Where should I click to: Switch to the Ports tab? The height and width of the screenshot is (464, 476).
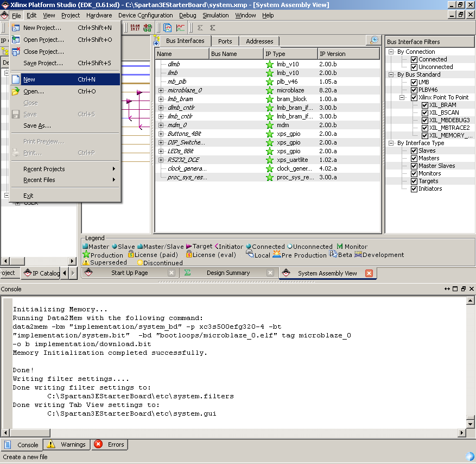(x=225, y=41)
